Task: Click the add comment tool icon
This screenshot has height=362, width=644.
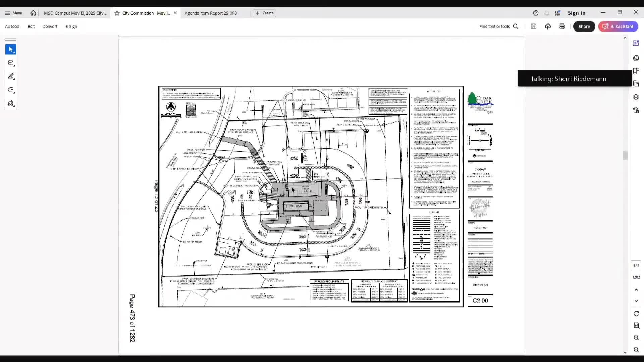Action: coord(11,63)
